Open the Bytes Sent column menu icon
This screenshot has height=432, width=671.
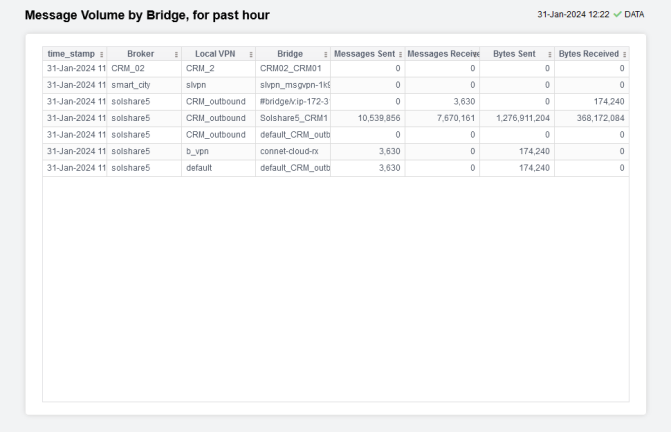(x=549, y=53)
